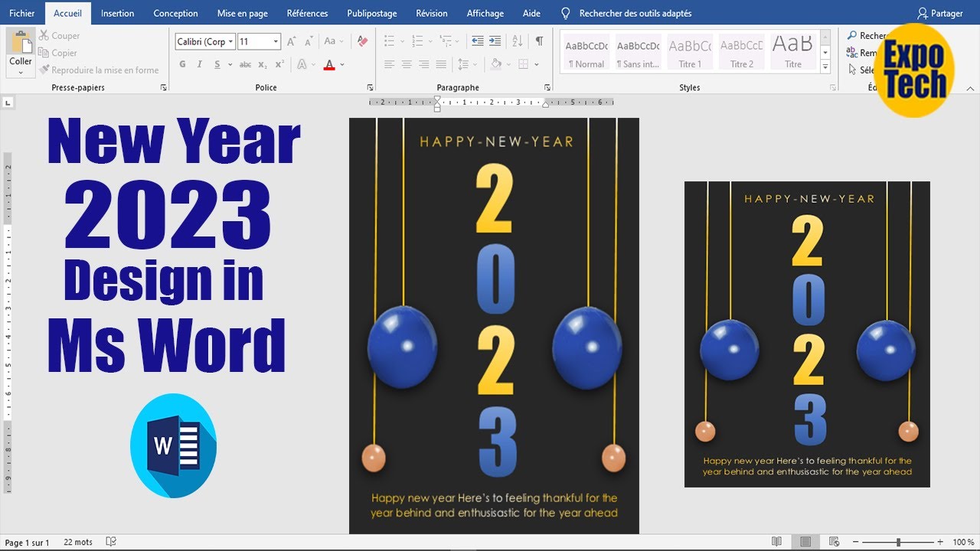Viewport: 980px width, 551px height.
Task: Switch to Web layout view icon
Action: tap(834, 542)
